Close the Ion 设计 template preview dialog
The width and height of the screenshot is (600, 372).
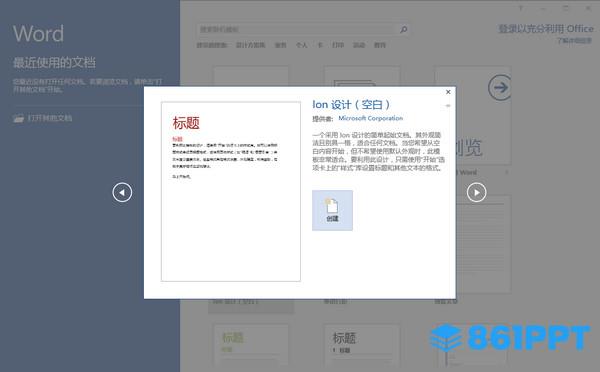click(448, 92)
